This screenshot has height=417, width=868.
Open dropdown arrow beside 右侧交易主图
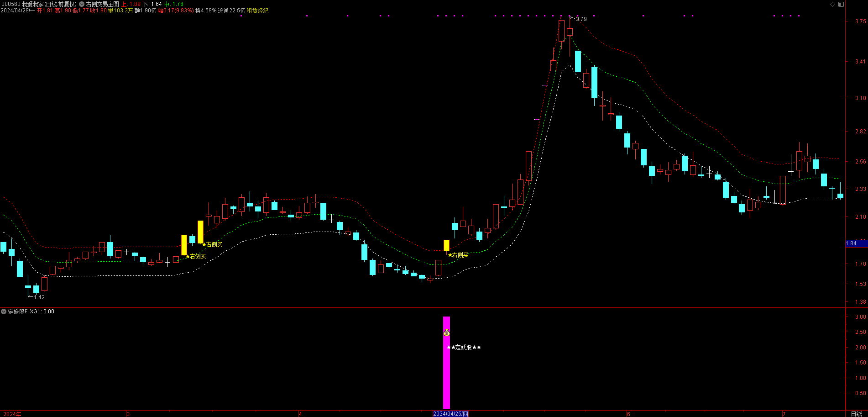82,4
